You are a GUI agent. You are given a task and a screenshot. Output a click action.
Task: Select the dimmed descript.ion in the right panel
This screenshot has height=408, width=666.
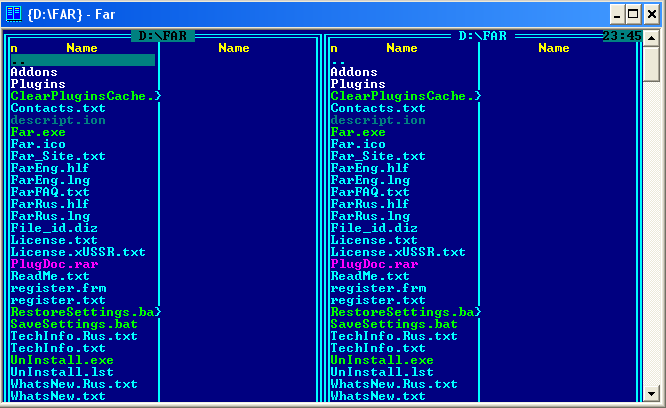[x=378, y=120]
